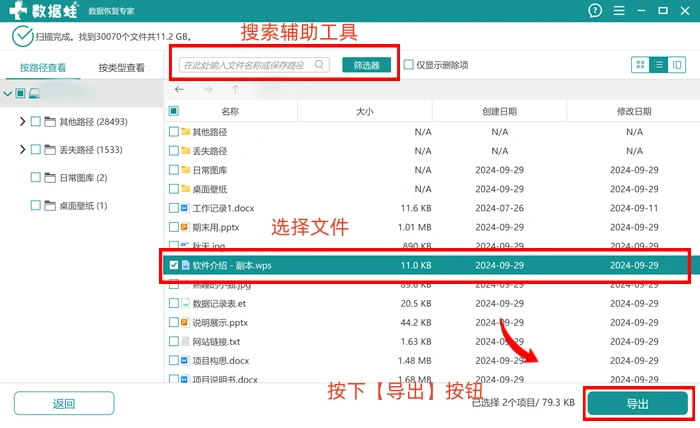Navigate forward with the right arrow
The height and width of the screenshot is (428, 700).
[x=208, y=90]
